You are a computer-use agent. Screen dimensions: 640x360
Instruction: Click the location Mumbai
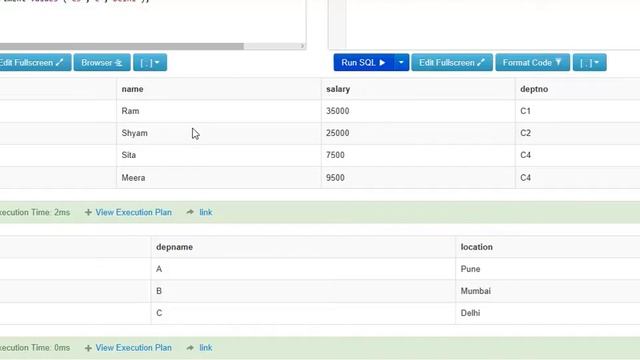[x=476, y=291]
